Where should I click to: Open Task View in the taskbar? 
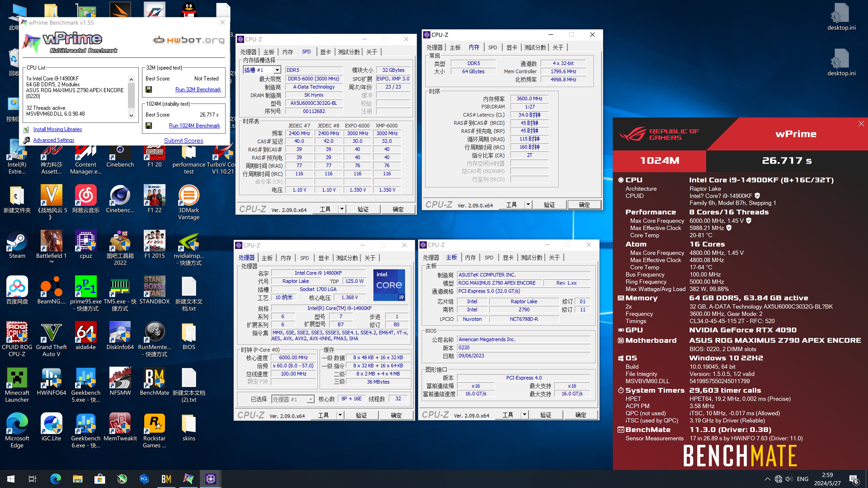pos(32,479)
